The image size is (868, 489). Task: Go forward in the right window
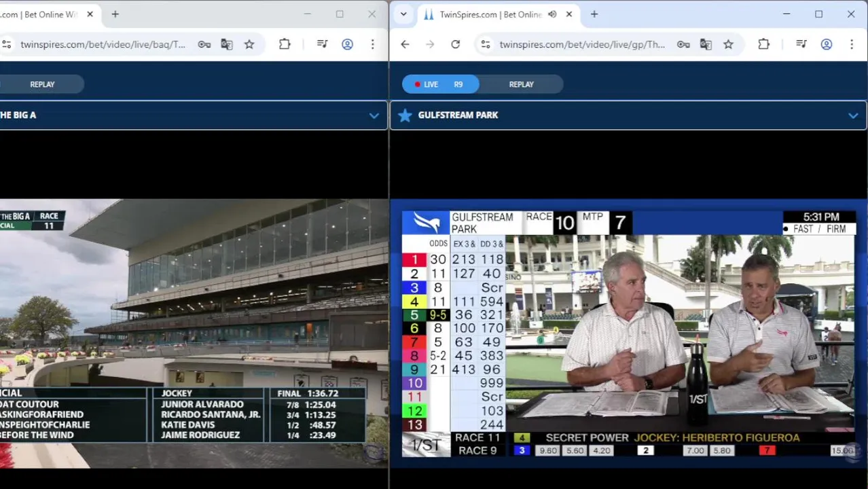point(430,44)
